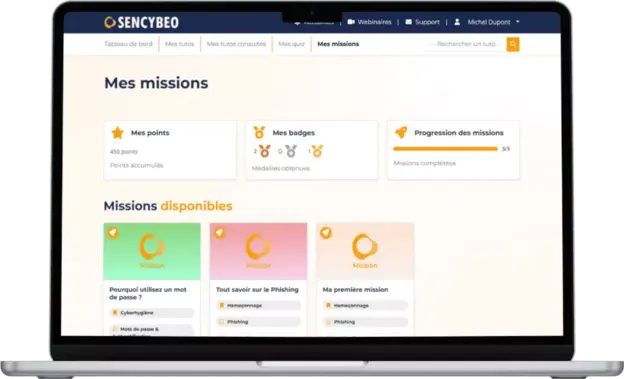
Task: Click the missions progress bar
Action: (x=445, y=149)
